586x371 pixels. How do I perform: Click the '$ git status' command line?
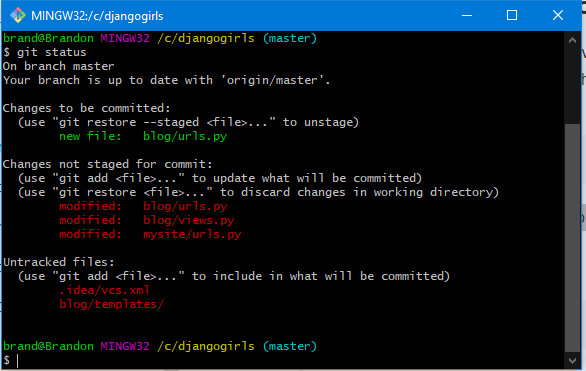[45, 52]
